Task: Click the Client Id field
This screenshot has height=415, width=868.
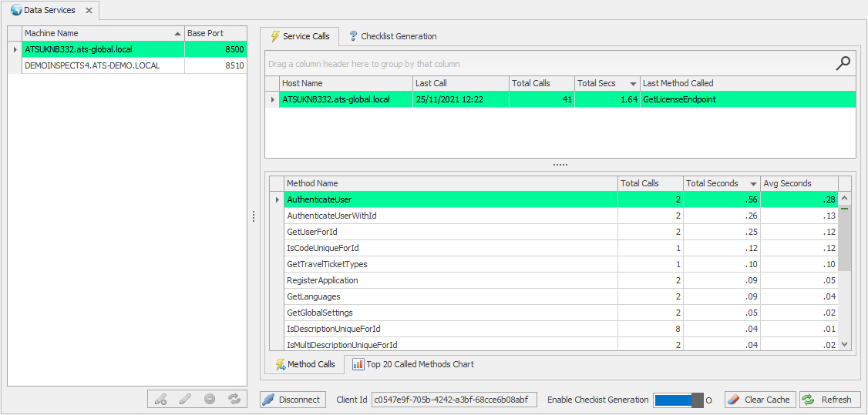Action: (x=454, y=400)
